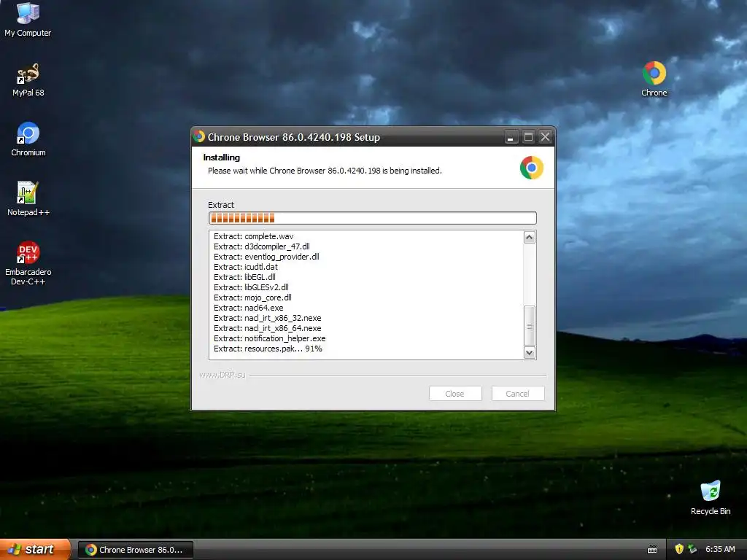Click the Extract progress bar
The height and width of the screenshot is (560, 747).
pyautogui.click(x=373, y=218)
